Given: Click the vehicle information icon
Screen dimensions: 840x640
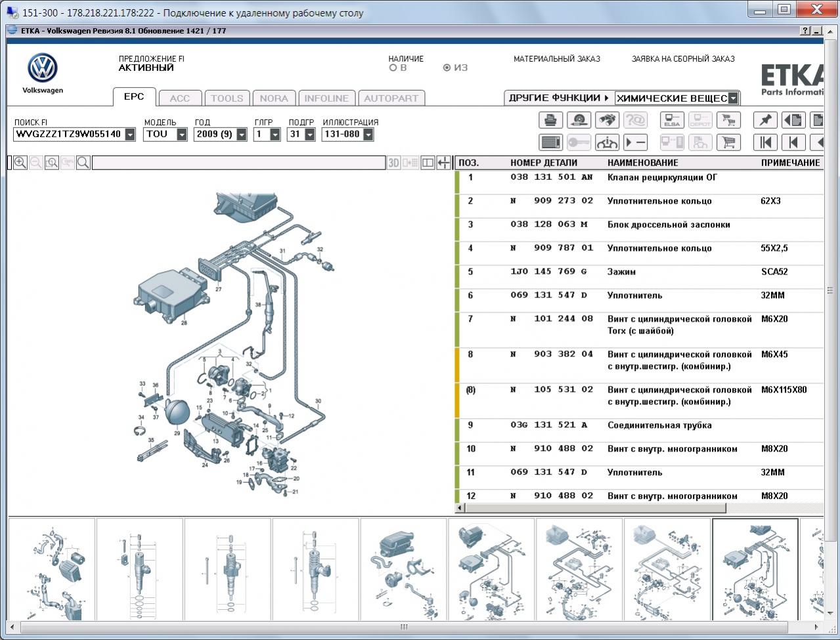Looking at the screenshot, I should tap(607, 142).
